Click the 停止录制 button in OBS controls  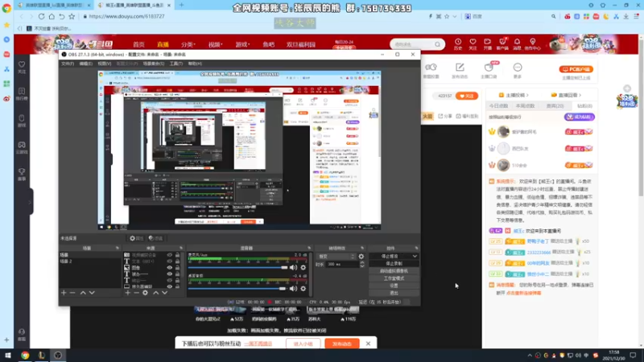pos(394,264)
